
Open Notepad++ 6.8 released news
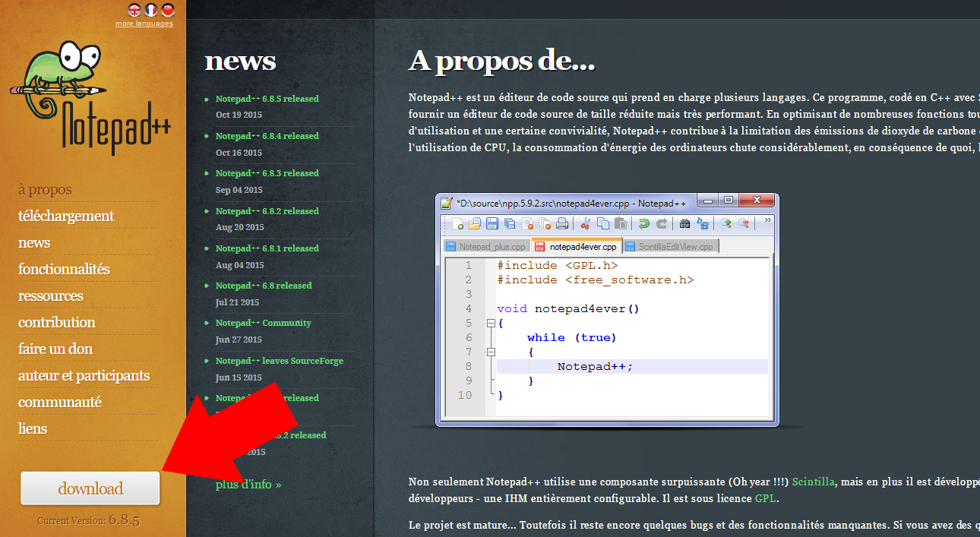pyautogui.click(x=264, y=286)
